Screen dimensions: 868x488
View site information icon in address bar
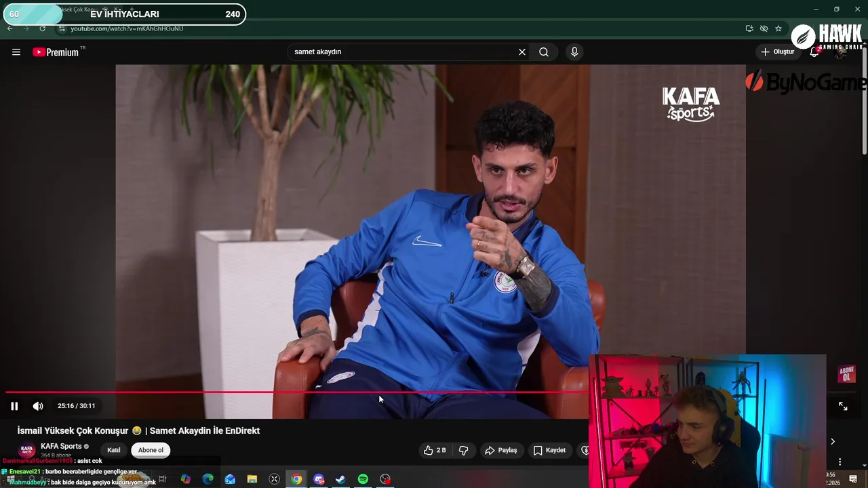point(62,28)
